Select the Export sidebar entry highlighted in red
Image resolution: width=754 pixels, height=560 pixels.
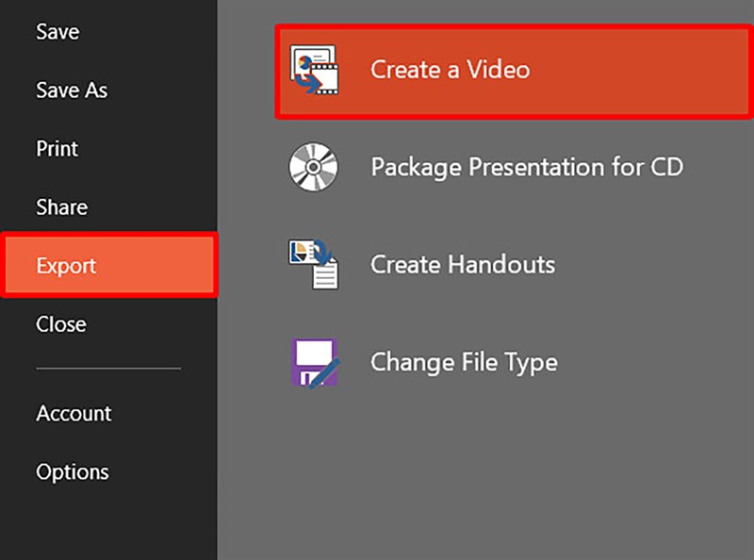coord(66,266)
